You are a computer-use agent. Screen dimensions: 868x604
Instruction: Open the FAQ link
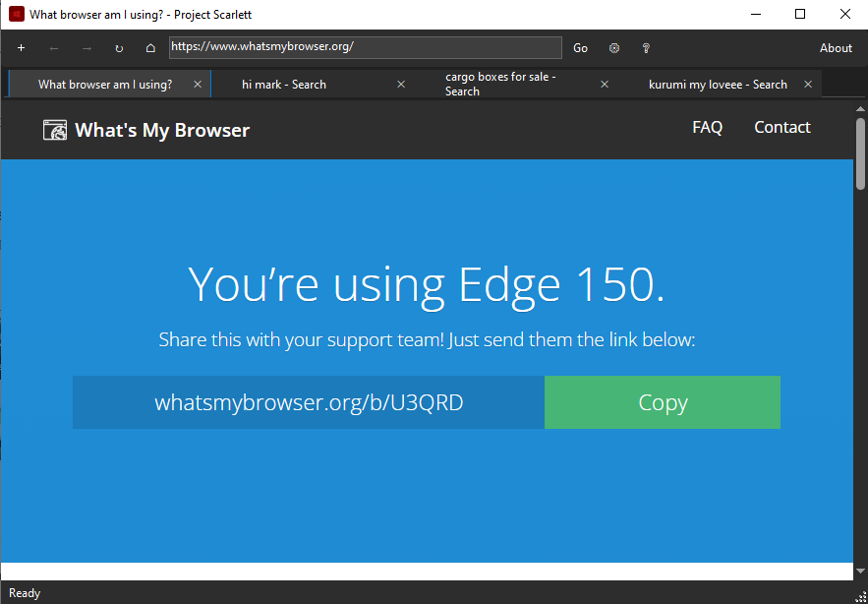click(x=708, y=128)
